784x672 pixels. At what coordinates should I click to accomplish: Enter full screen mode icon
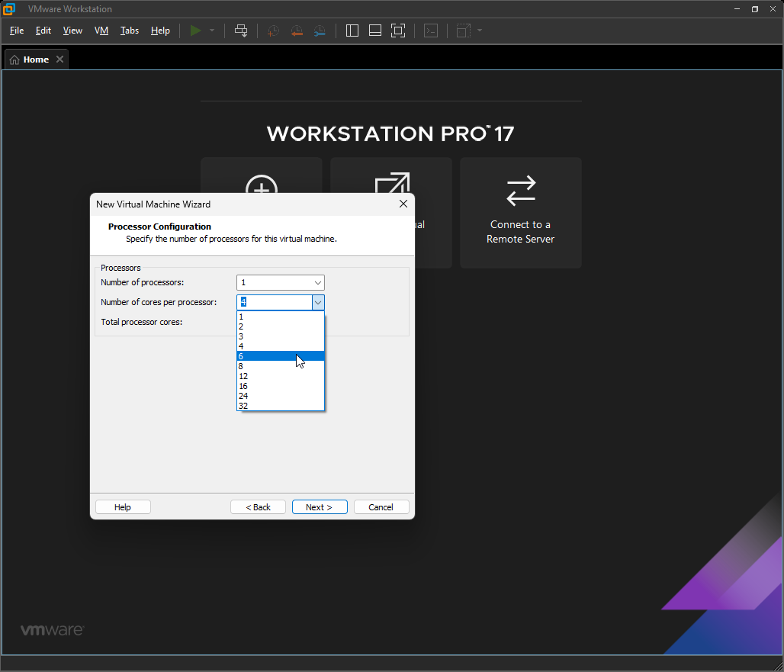click(398, 31)
